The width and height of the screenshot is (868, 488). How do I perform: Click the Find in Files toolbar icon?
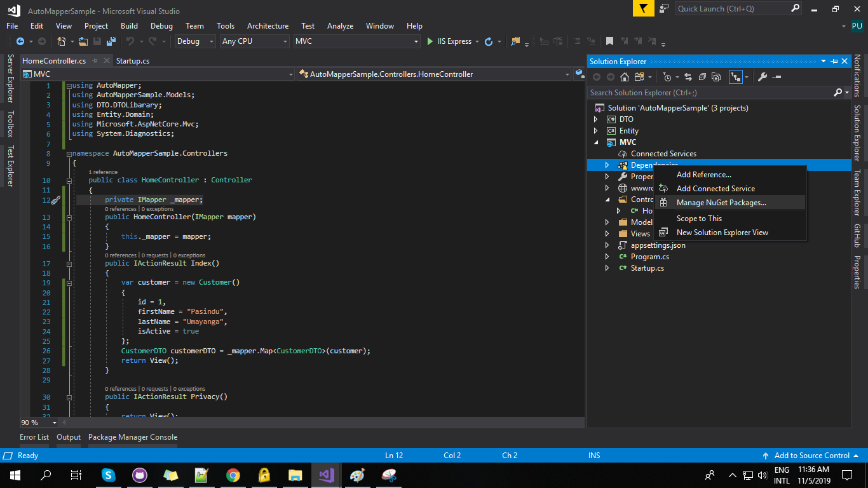coord(515,41)
